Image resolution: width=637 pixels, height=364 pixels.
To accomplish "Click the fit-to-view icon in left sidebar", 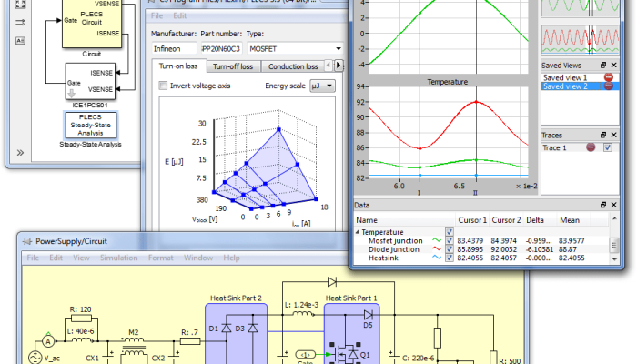I will pos(20,4).
